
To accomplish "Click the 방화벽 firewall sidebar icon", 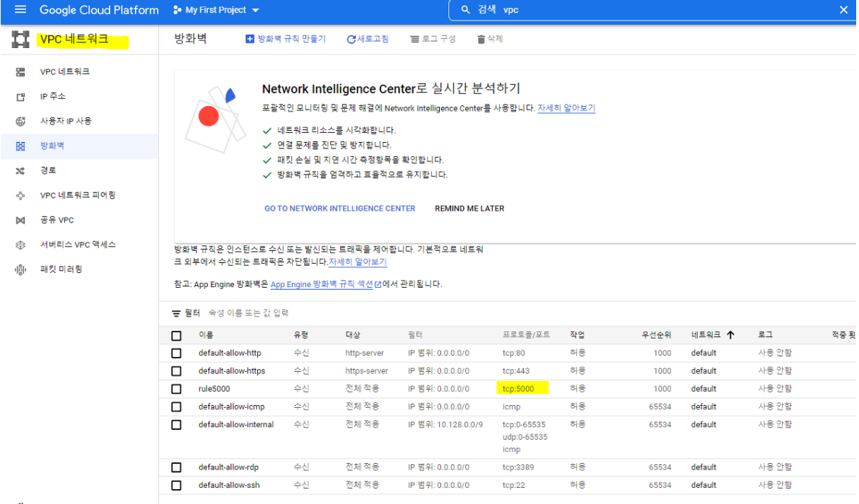I will point(21,146).
